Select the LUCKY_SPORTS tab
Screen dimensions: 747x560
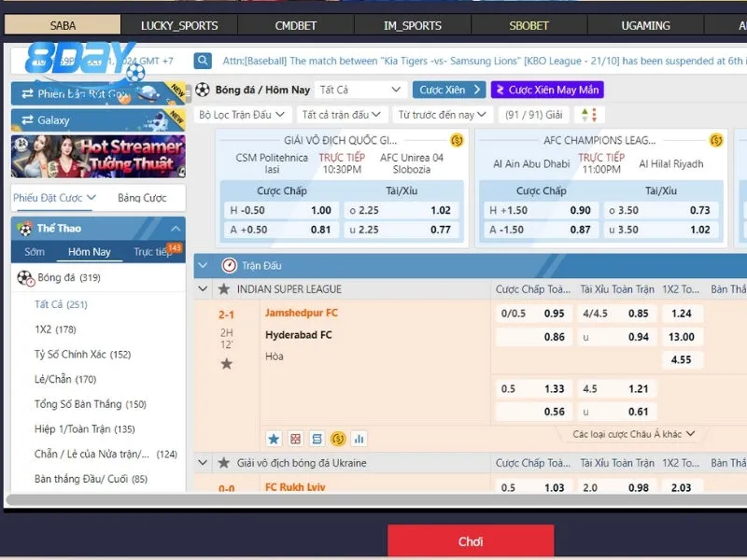click(179, 25)
